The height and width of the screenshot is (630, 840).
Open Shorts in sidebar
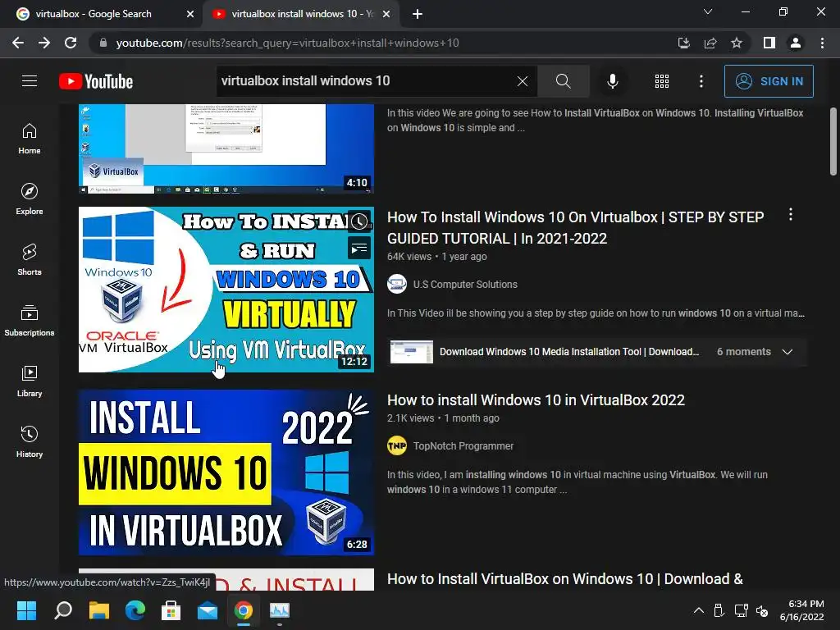tap(30, 260)
